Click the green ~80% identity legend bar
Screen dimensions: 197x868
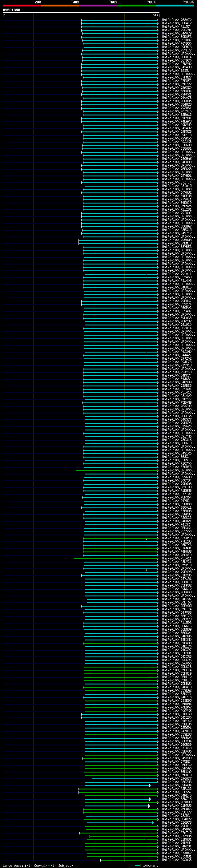[x=137, y=6]
